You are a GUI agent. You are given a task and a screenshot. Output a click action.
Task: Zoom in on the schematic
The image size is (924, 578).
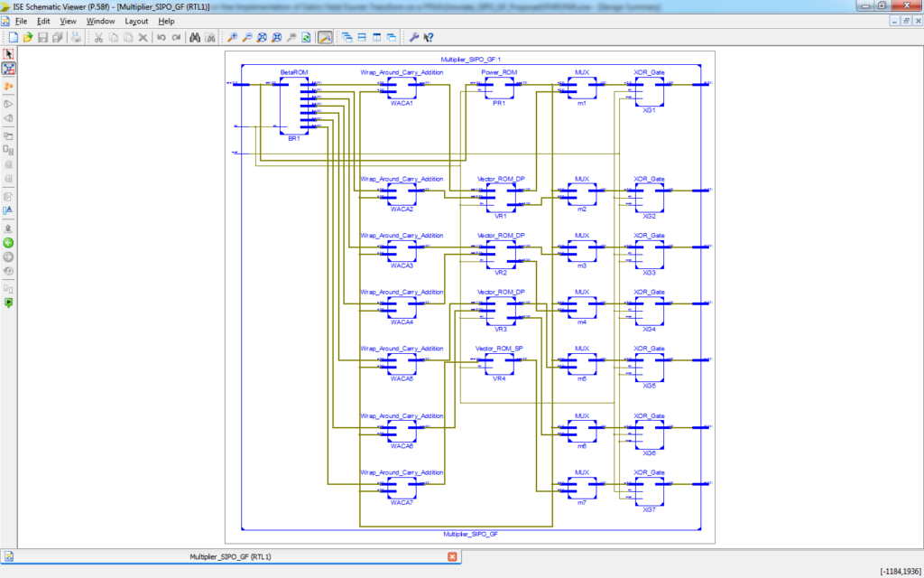231,37
